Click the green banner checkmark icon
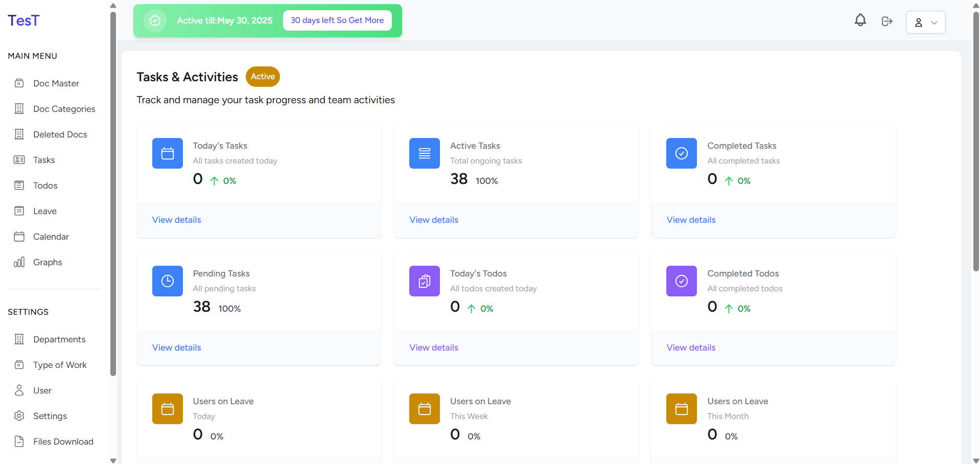Image resolution: width=980 pixels, height=464 pixels. [x=155, y=20]
